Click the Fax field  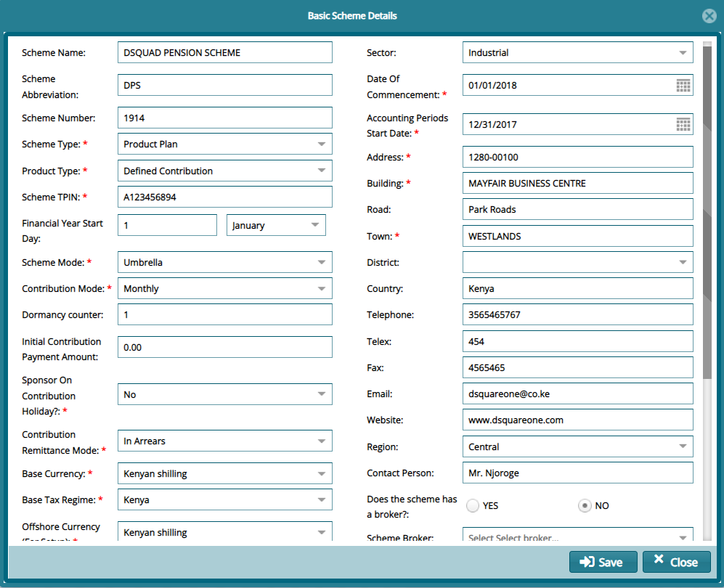pyautogui.click(x=577, y=367)
